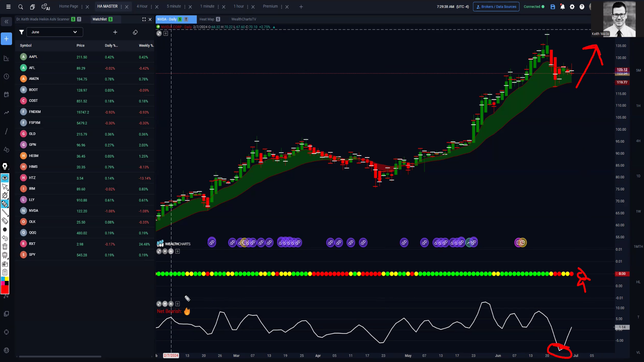Select the highlighter marker tool
Image resolution: width=644 pixels, height=362 pixels.
[x=5, y=204]
